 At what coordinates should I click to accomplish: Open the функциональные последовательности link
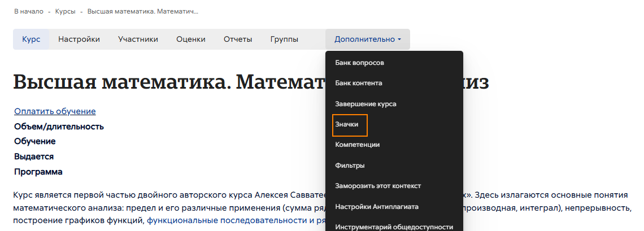(x=226, y=221)
